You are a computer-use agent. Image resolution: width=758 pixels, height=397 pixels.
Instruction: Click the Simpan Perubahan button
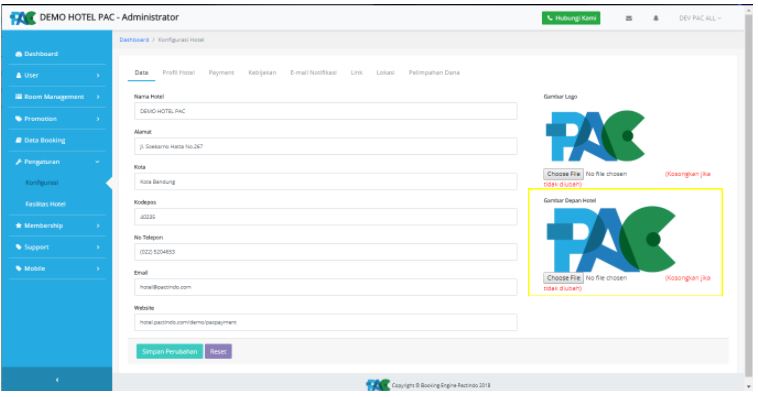[x=169, y=352]
